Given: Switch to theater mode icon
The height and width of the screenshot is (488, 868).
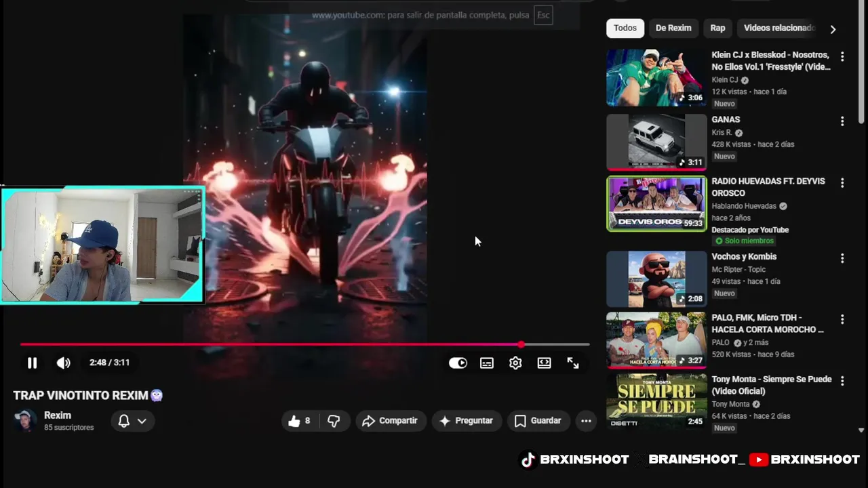Looking at the screenshot, I should [544, 363].
